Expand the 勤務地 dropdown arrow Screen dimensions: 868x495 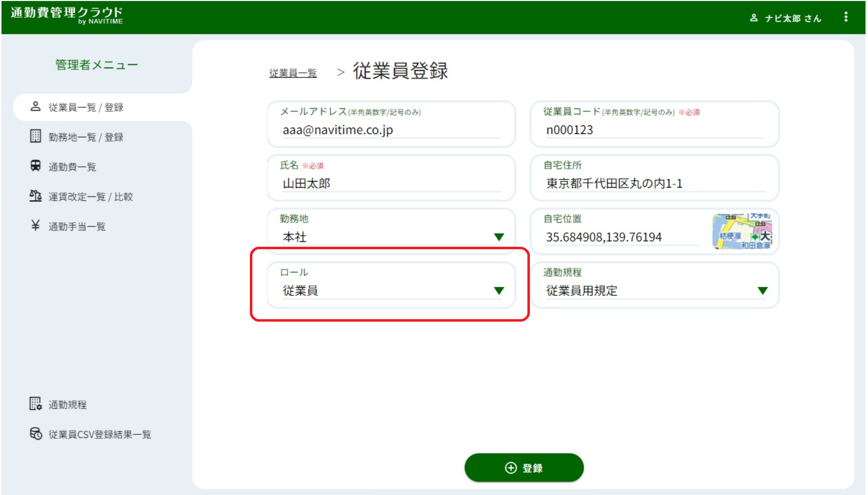pyautogui.click(x=499, y=237)
